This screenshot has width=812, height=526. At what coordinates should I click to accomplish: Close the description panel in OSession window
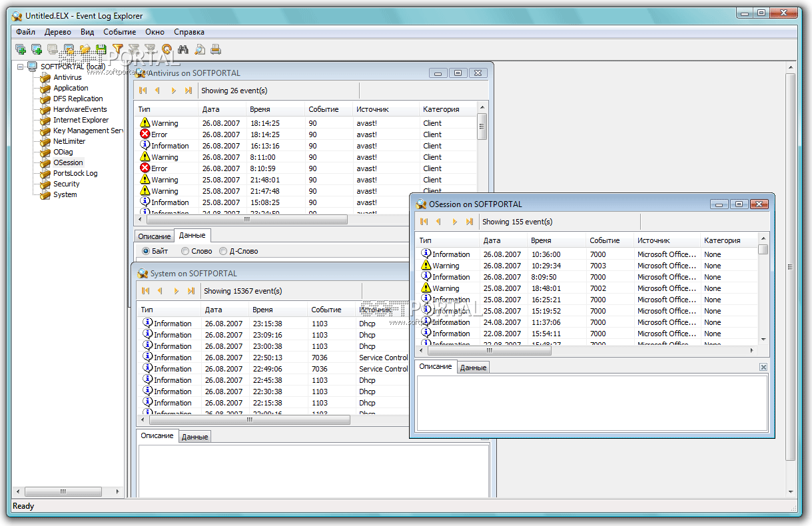(763, 367)
